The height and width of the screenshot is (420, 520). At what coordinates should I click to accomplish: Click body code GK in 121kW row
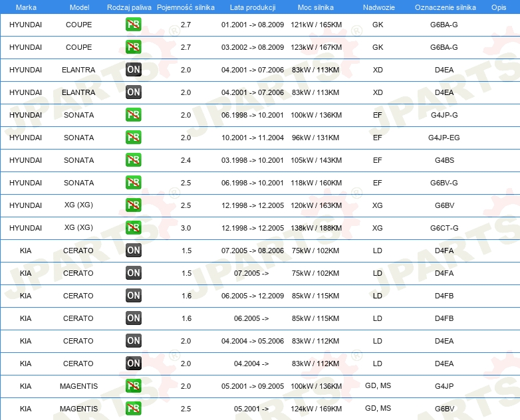point(378,25)
